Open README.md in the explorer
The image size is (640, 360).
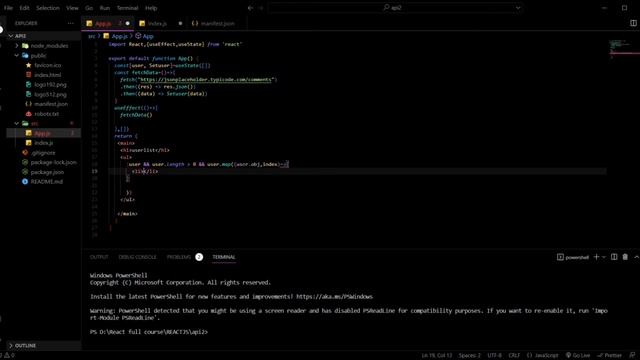(47, 182)
